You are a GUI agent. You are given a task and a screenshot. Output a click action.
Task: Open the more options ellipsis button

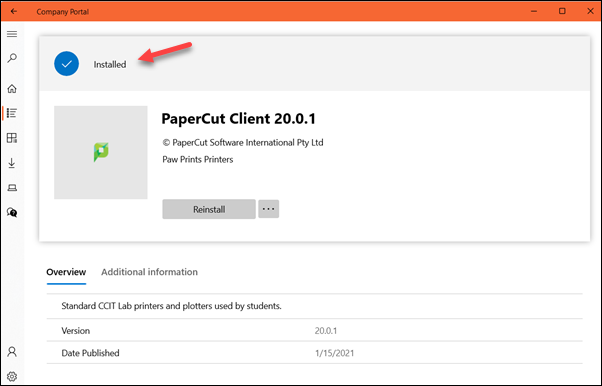(x=269, y=209)
